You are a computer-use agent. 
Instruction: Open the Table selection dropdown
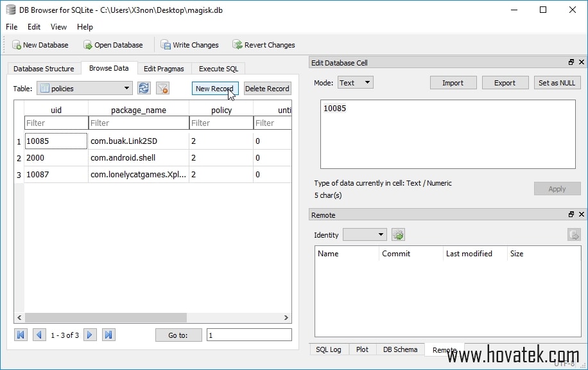(x=84, y=89)
